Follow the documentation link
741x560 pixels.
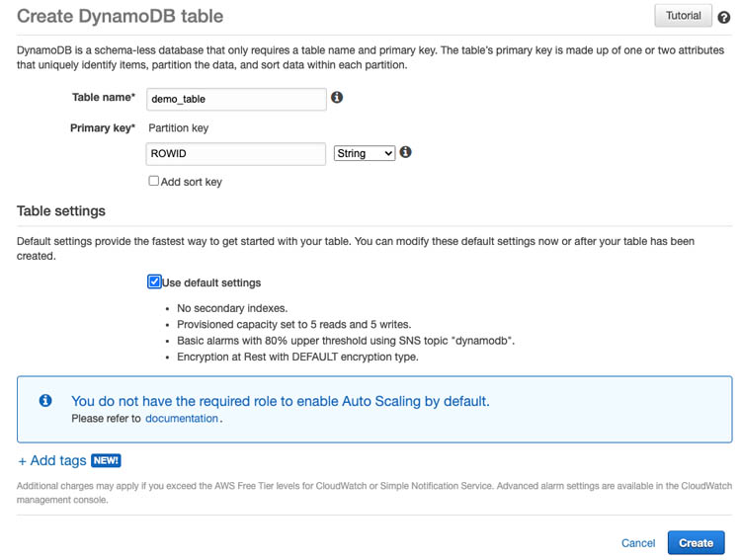click(x=182, y=418)
